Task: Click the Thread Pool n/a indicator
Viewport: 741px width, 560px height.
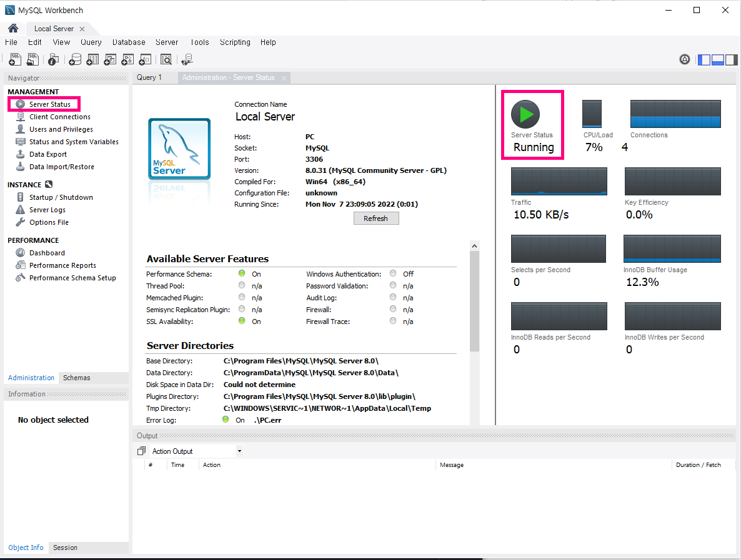Action: click(x=242, y=285)
